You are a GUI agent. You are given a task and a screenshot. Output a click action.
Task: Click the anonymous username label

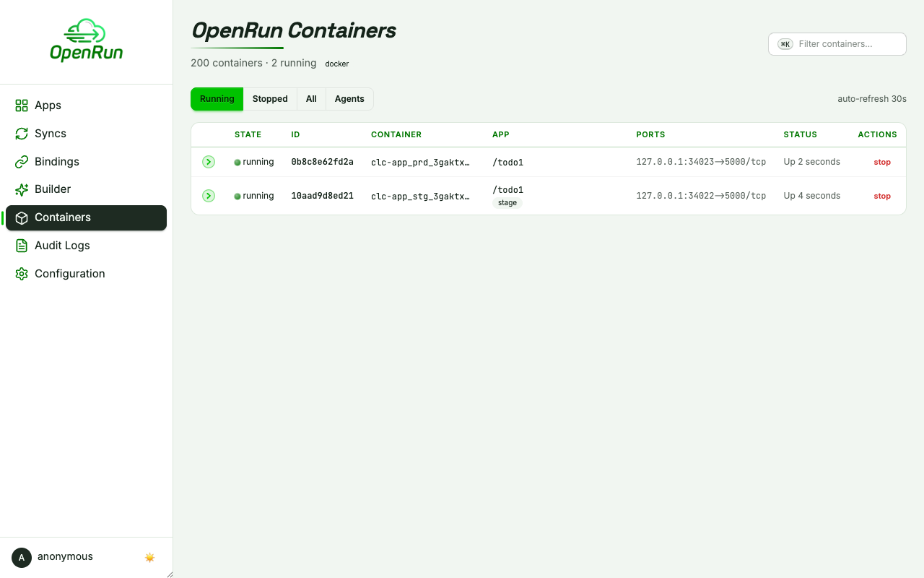[x=65, y=557]
